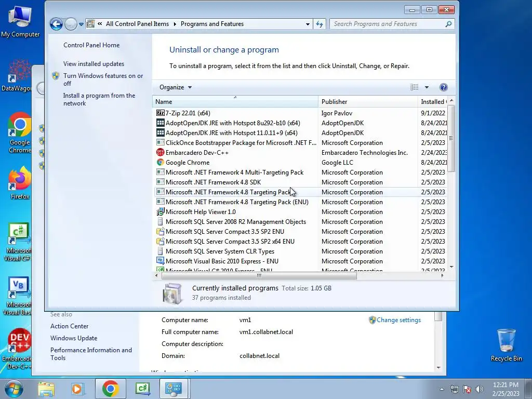Expand the view options dropdown arrow
The image size is (532, 399).
[427, 87]
